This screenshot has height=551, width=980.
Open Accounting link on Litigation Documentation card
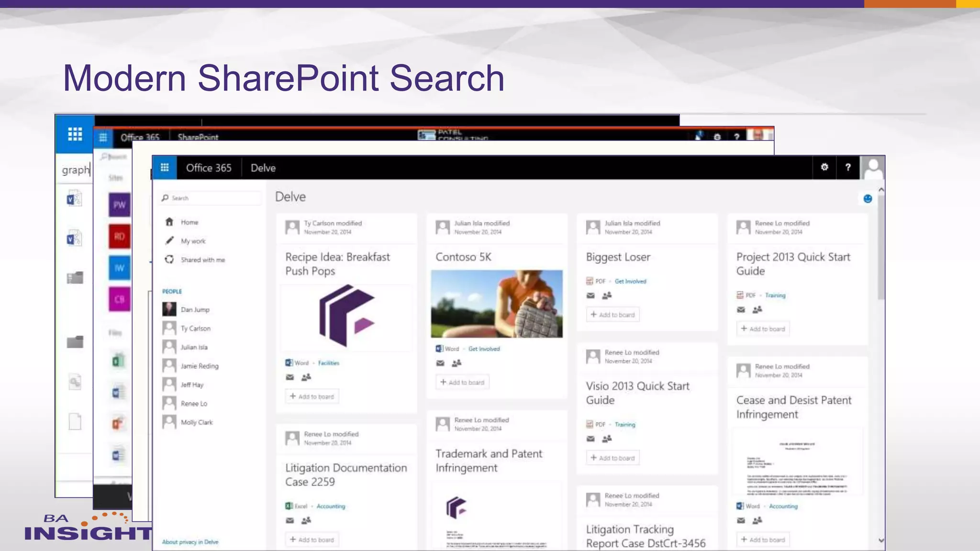pos(331,506)
